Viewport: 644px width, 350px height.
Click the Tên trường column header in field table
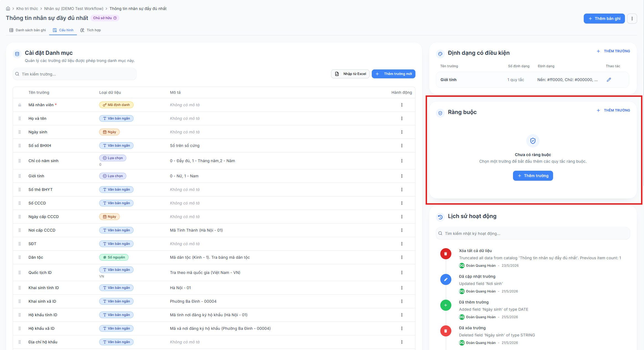click(x=39, y=92)
